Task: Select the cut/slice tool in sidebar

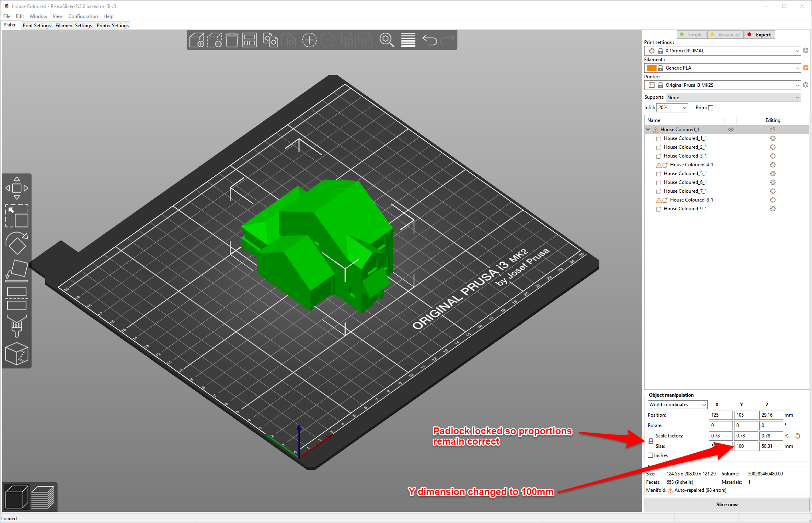Action: coord(16,299)
